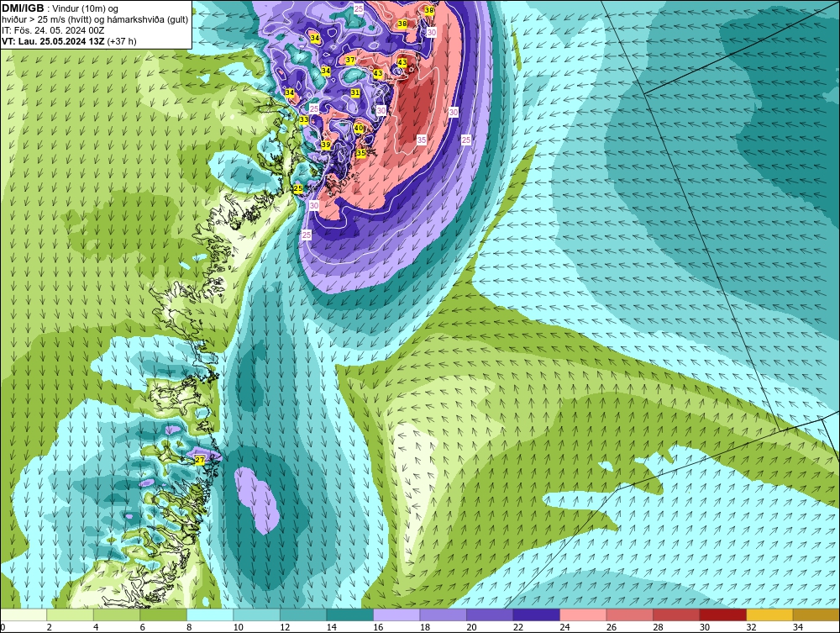Click the yellow gust label 33
The height and width of the screenshot is (633, 840).
click(304, 119)
